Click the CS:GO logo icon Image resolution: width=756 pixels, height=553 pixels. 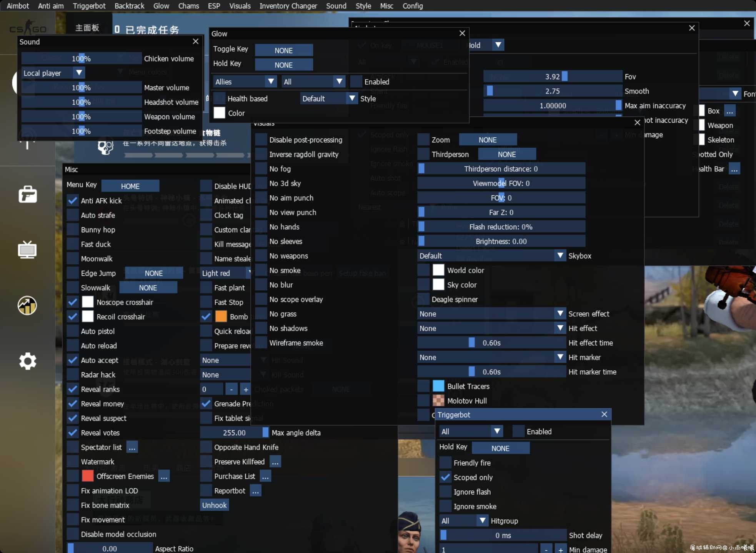point(28,28)
